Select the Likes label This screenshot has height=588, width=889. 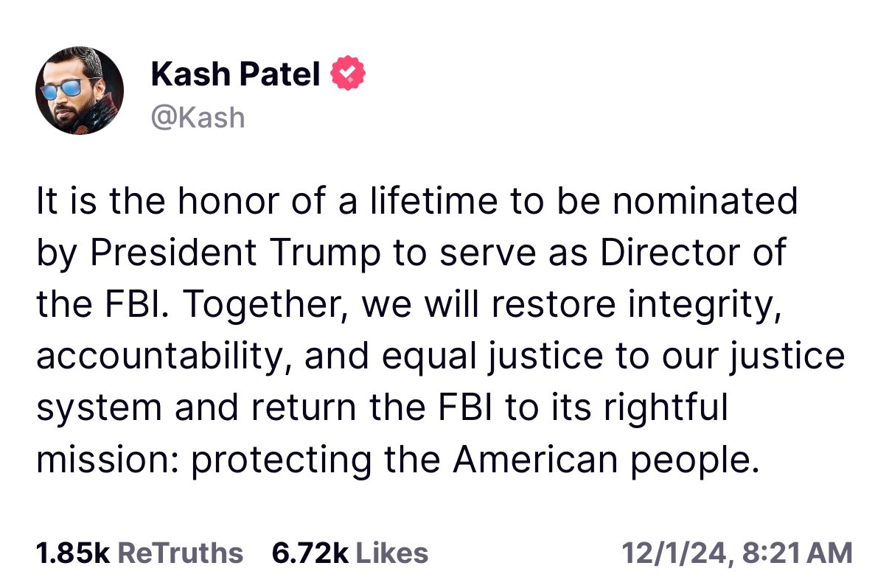[x=391, y=553]
